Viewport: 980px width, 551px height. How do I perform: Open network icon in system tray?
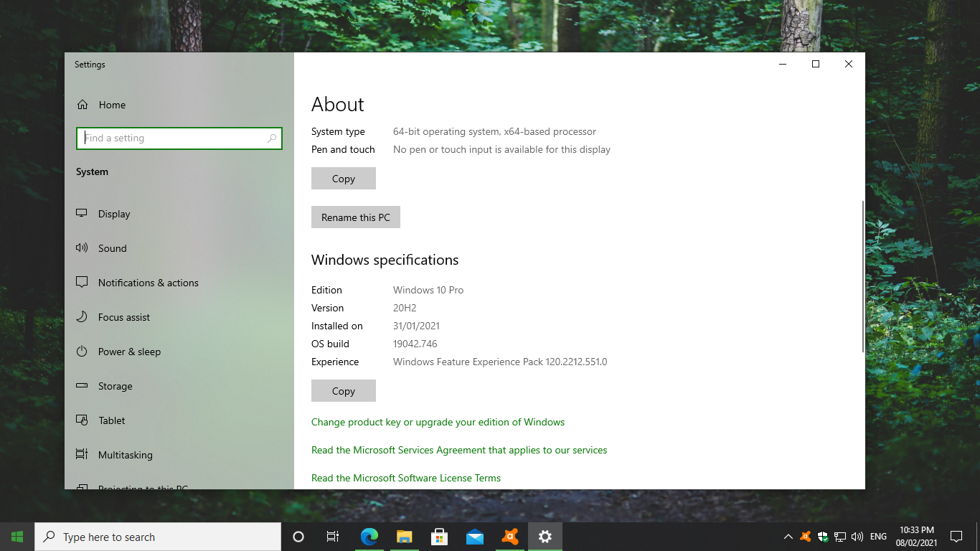[x=840, y=537]
